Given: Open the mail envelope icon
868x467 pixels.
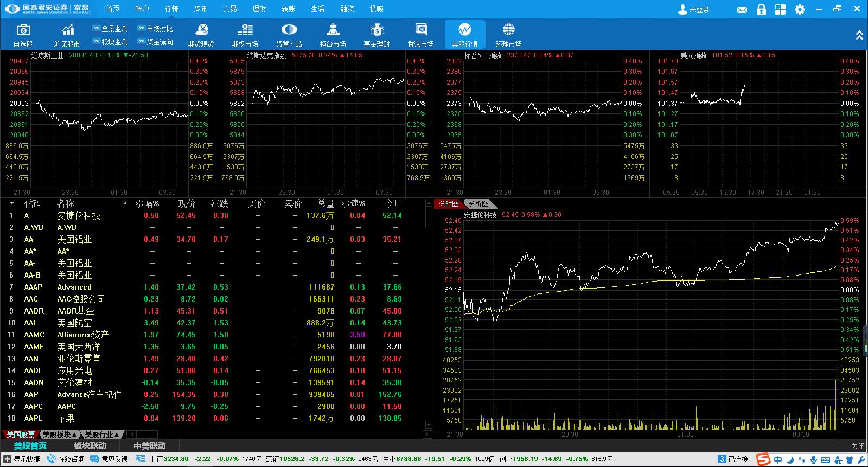Looking at the screenshot, I should 742,10.
